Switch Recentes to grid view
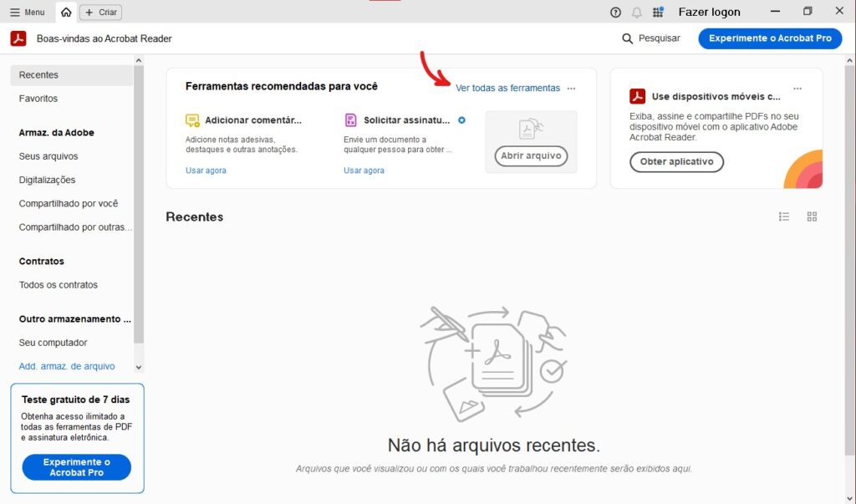The width and height of the screenshot is (856, 504). (x=812, y=216)
